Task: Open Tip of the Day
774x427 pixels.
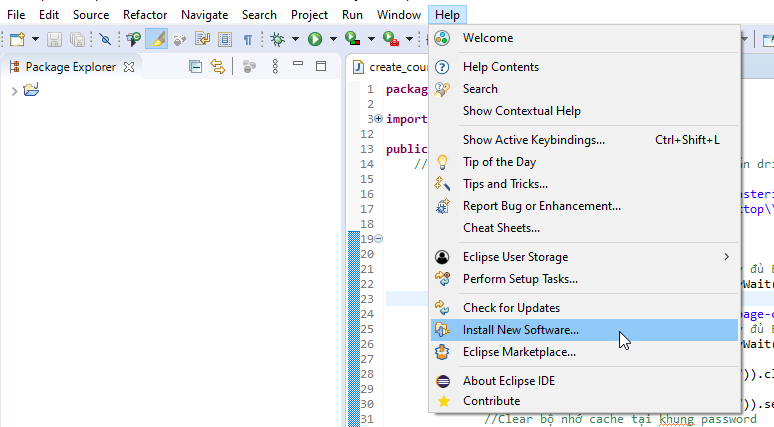Action: (x=584, y=162)
